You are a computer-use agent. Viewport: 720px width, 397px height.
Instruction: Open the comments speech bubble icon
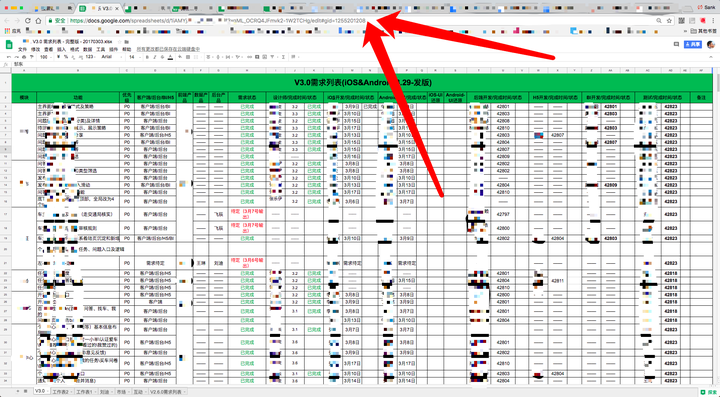676,45
